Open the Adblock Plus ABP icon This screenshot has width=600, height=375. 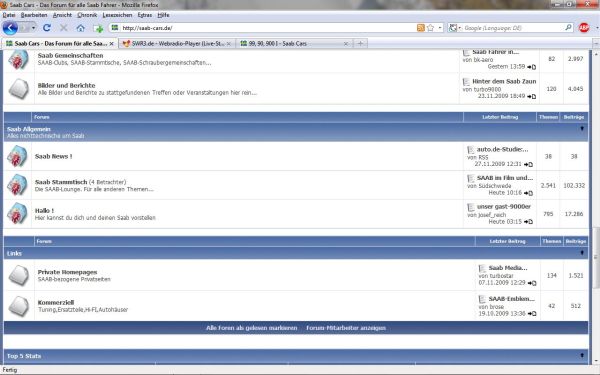584,28
